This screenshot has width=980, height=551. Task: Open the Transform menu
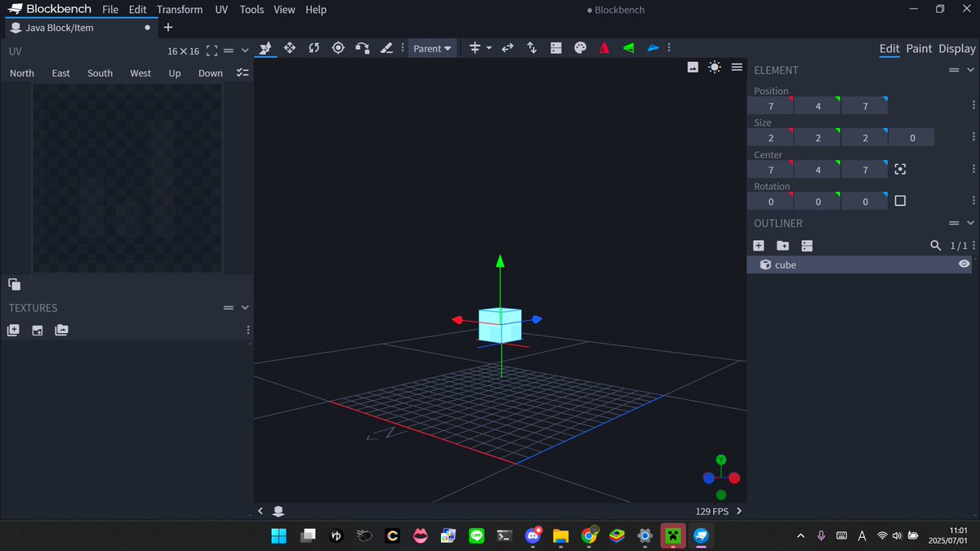180,10
